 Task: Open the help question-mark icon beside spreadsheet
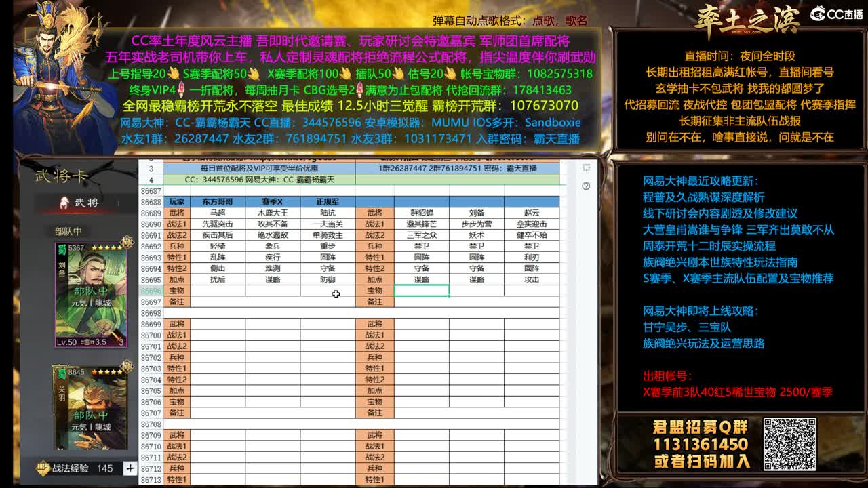[586, 186]
